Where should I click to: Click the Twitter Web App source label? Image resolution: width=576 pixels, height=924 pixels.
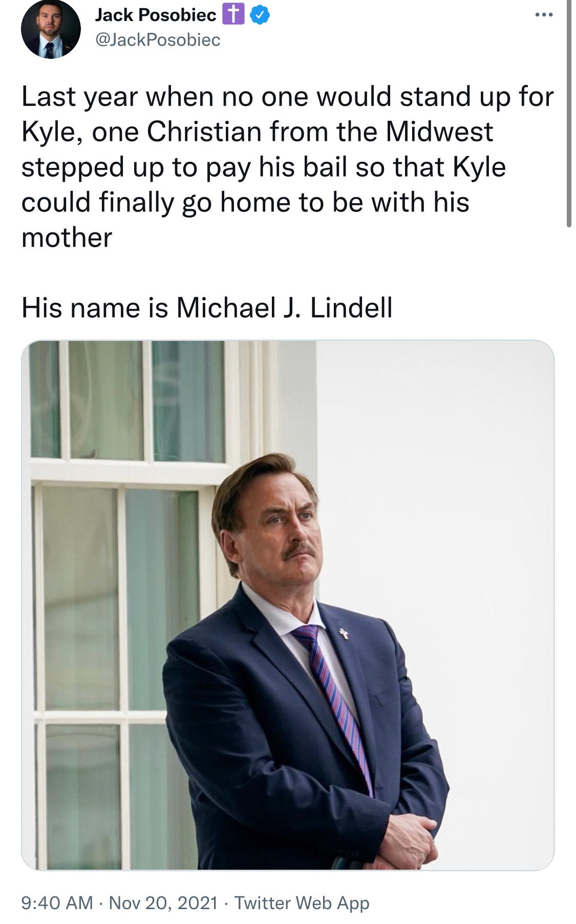pos(302,902)
